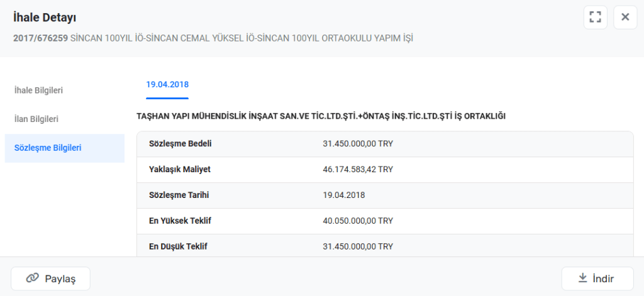Click the En Yüksek Teklif row label

click(180, 221)
